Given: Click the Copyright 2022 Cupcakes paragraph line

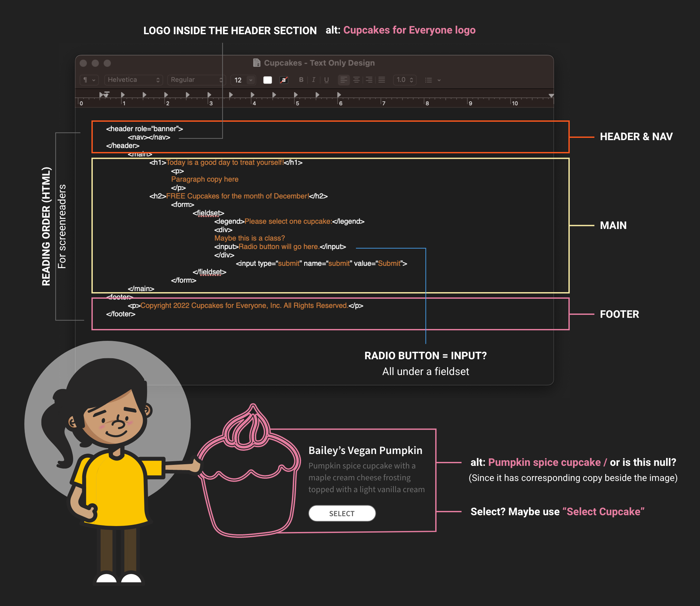Looking at the screenshot, I should [x=245, y=306].
